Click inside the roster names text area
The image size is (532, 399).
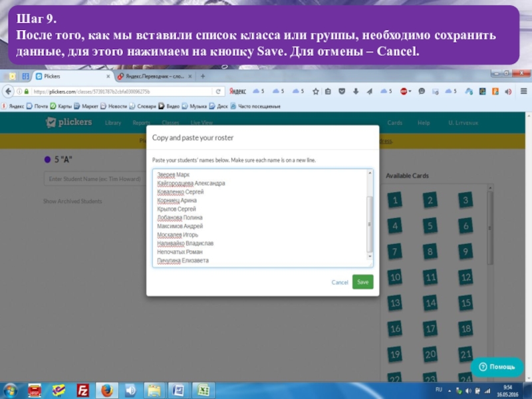click(x=263, y=218)
